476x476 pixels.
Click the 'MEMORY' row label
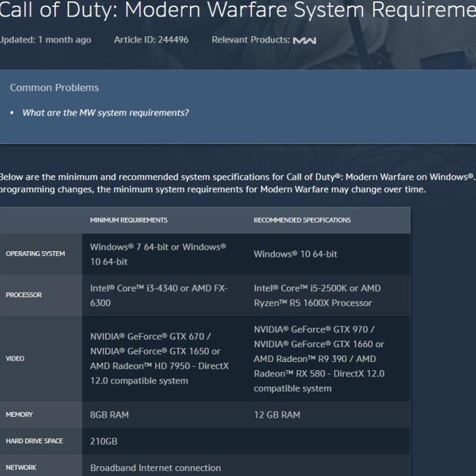pyautogui.click(x=19, y=414)
